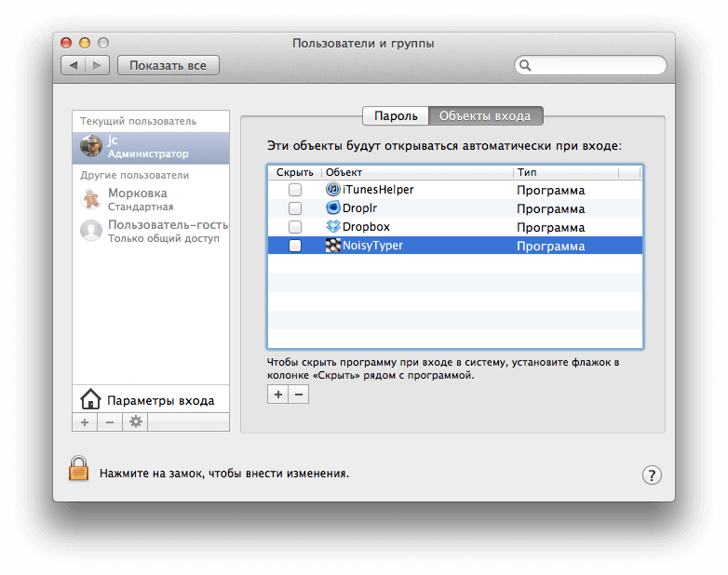Screen dimensions: 728x575
Task: Check Hide box for Dropbox
Action: [295, 226]
